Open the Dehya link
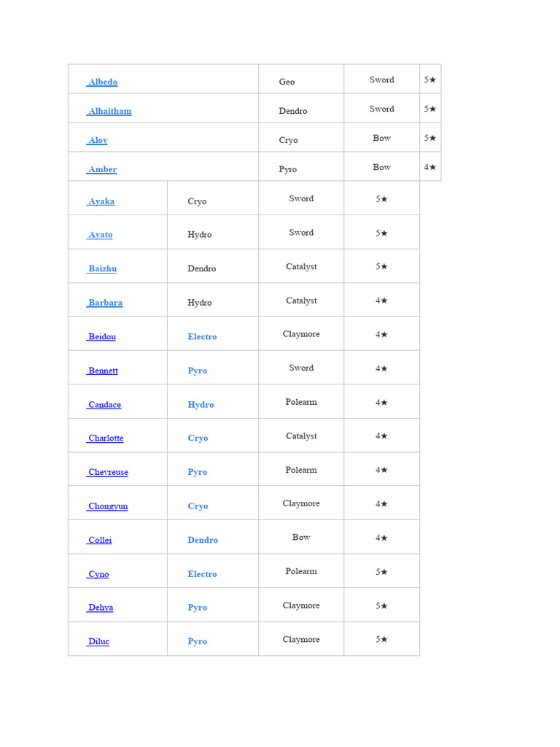This screenshot has height=747, width=560. click(101, 608)
